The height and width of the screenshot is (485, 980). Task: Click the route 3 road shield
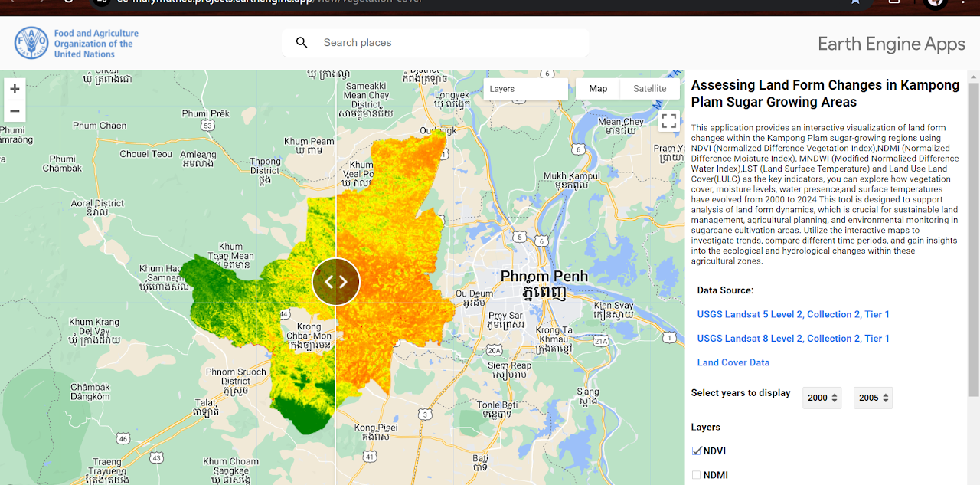click(423, 415)
